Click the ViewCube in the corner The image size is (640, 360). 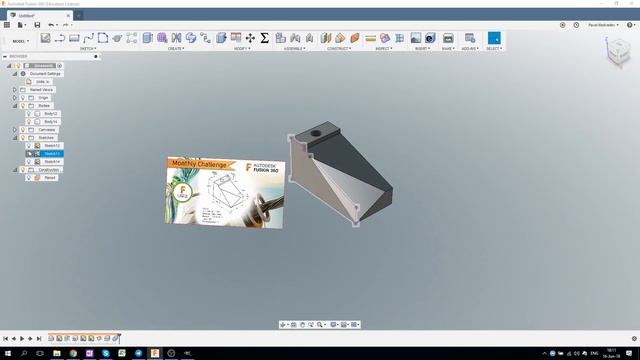618,51
